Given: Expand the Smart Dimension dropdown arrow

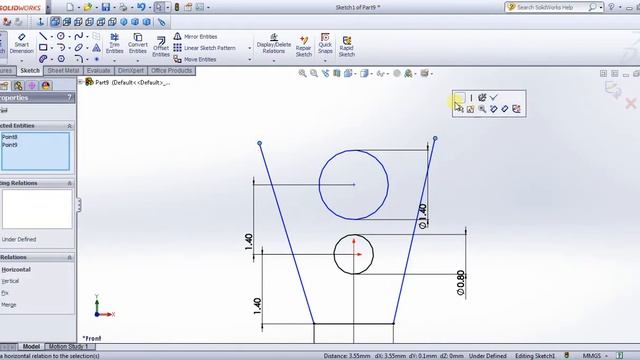Looking at the screenshot, I should pos(21,60).
